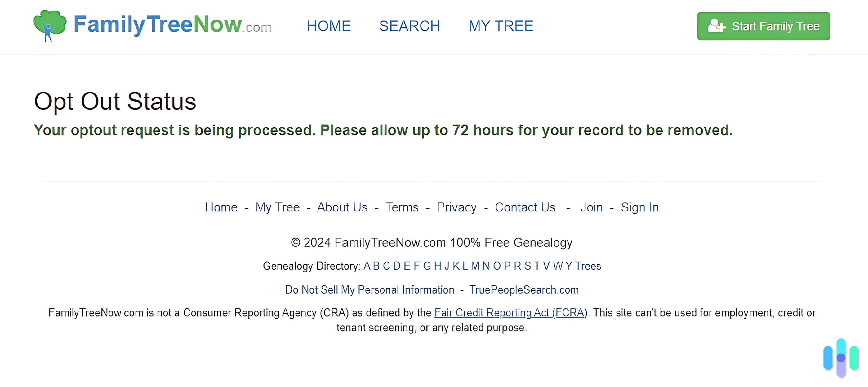This screenshot has height=387, width=868.
Task: Click the person-plus icon on Start button
Action: [716, 26]
